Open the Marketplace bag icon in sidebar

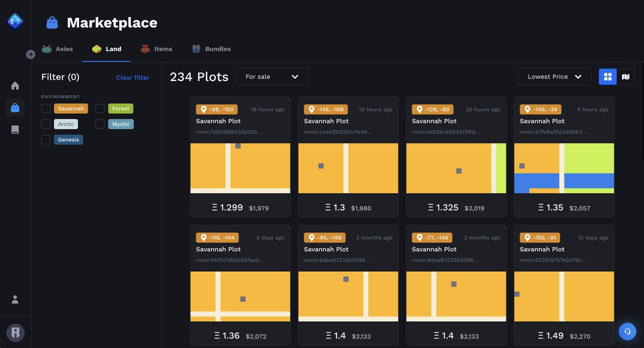(x=15, y=108)
